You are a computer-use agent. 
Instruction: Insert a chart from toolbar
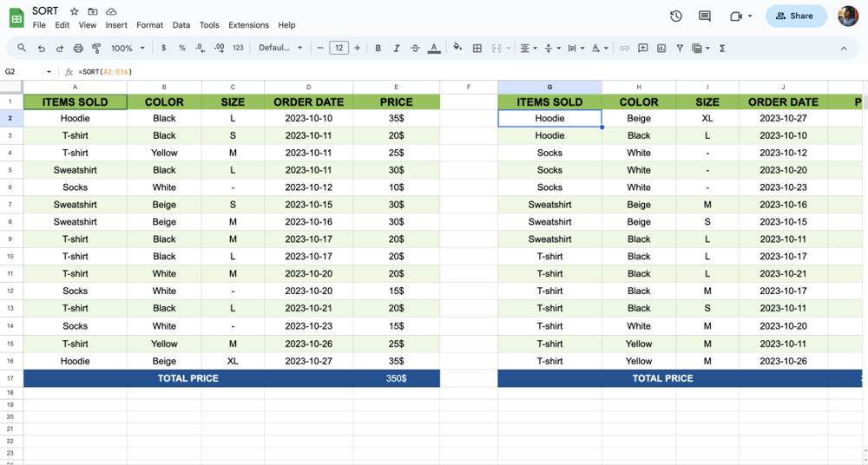(661, 49)
